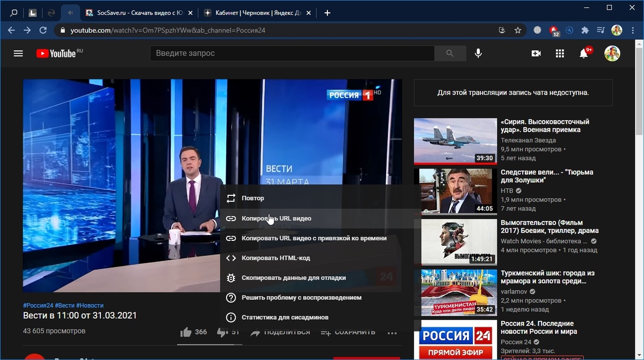Viewport: 644px width, 360px height.
Task: Click the #Вести hashtag
Action: (x=64, y=305)
